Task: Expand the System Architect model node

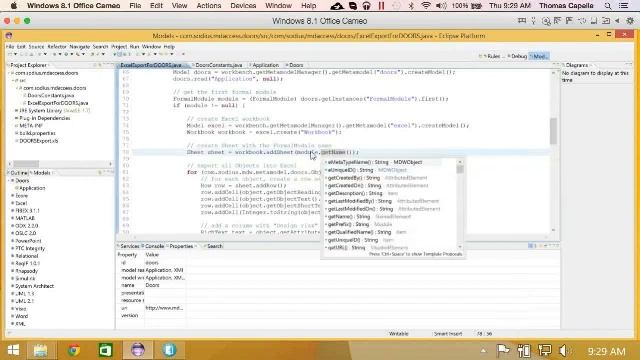Action: (13, 286)
